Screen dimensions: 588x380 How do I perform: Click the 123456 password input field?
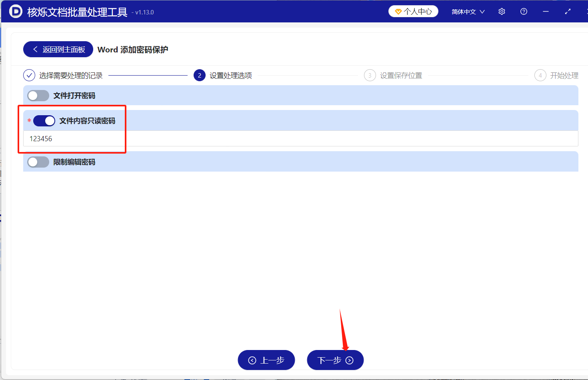pos(120,138)
